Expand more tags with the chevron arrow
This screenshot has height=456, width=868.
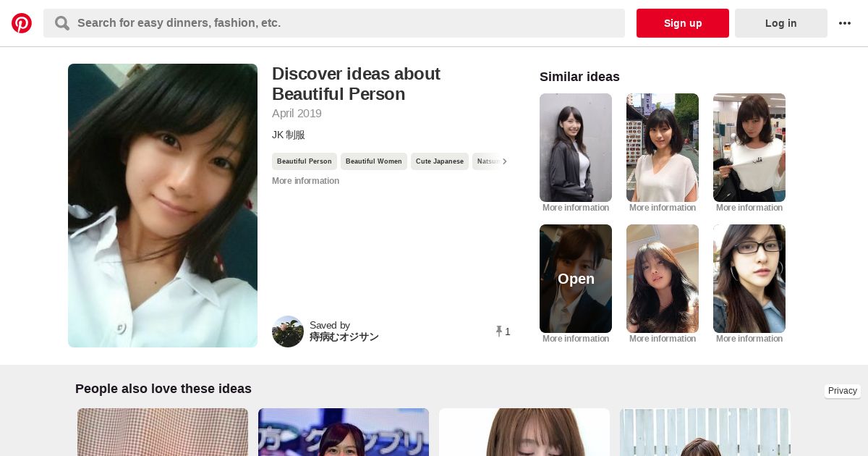505,161
